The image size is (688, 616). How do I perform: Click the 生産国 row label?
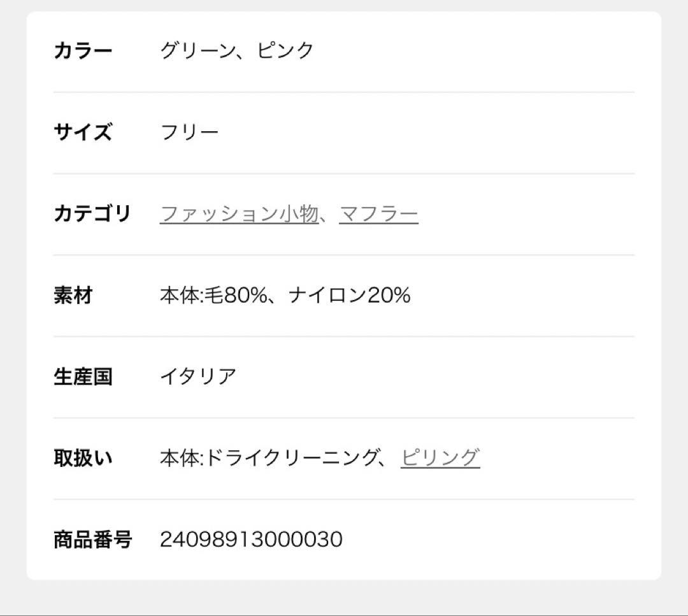pos(83,376)
